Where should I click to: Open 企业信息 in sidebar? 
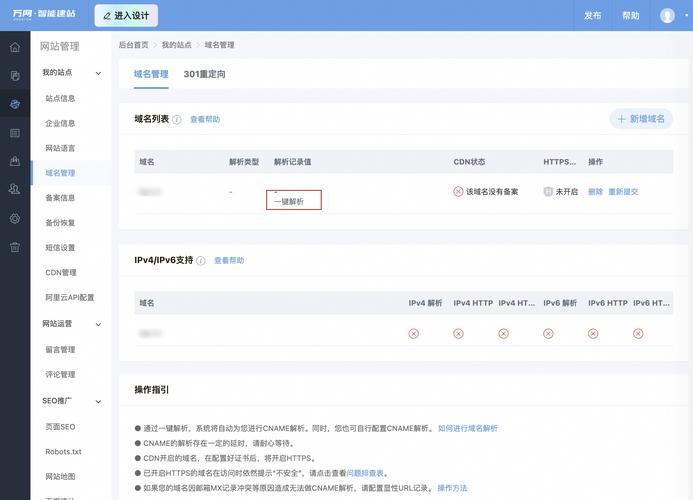60,123
